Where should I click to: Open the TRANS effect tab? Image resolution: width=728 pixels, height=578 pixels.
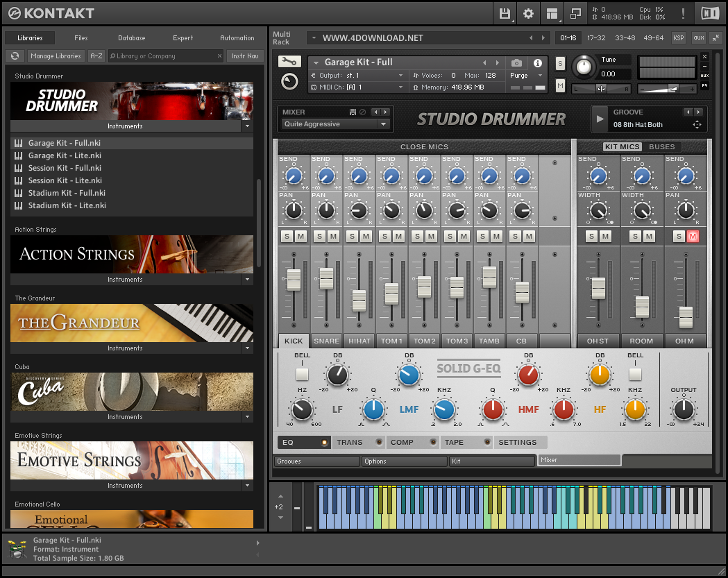358,442
